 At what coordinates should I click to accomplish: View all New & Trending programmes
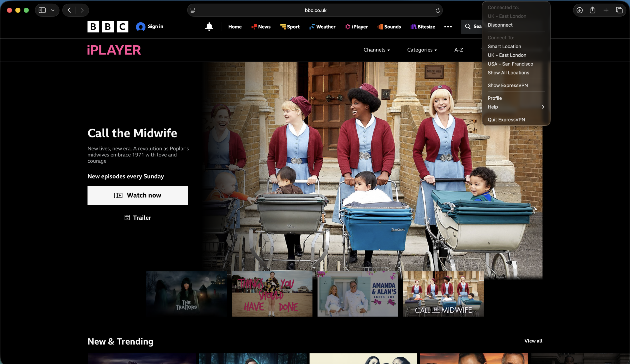pyautogui.click(x=533, y=341)
